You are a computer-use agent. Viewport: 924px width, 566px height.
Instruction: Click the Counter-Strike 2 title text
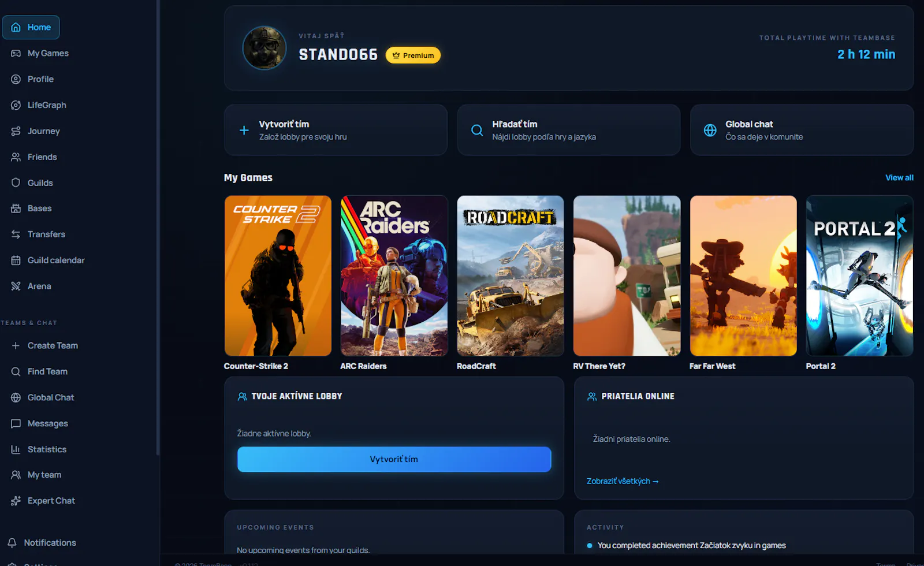256,366
